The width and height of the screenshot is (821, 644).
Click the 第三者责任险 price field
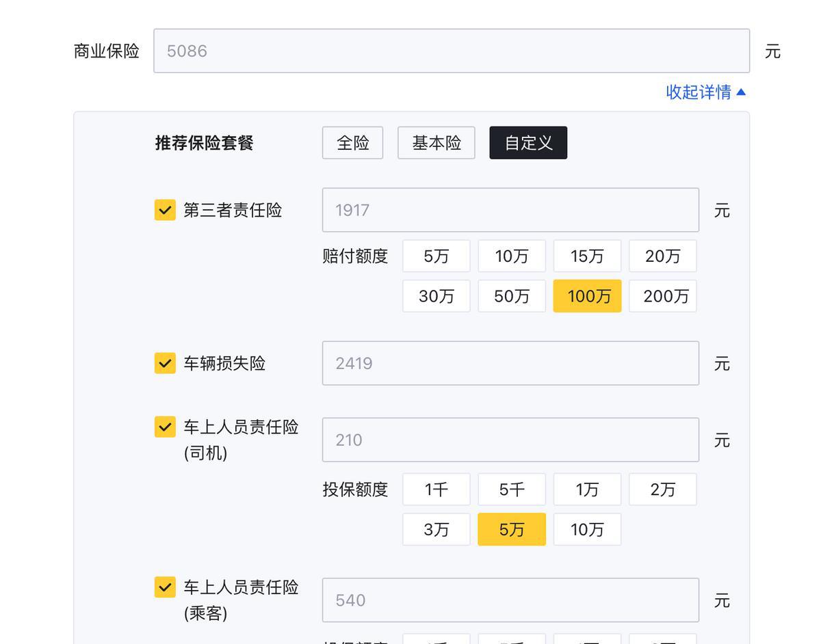(x=510, y=210)
